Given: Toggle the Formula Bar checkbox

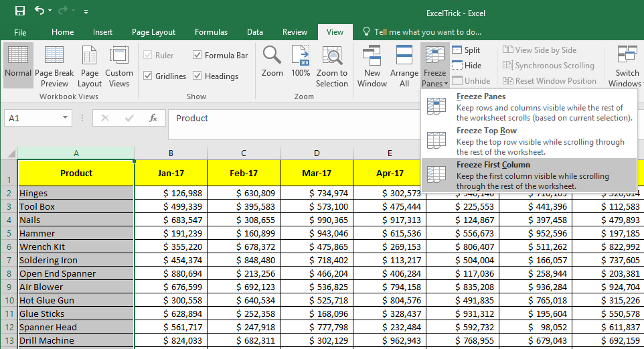Looking at the screenshot, I should point(197,56).
